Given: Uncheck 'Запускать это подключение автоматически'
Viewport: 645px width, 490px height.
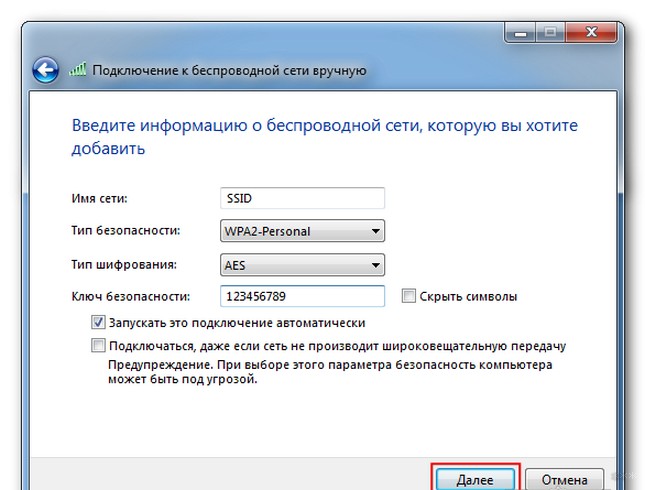Looking at the screenshot, I should [98, 322].
